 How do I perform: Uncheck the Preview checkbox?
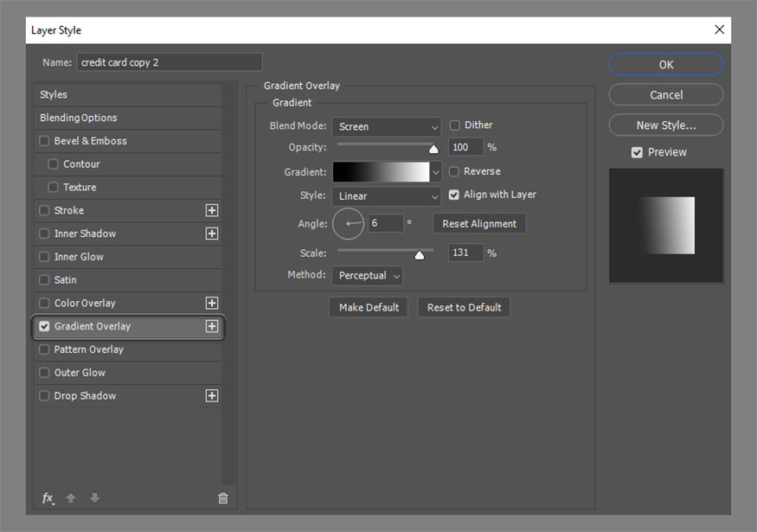(637, 152)
